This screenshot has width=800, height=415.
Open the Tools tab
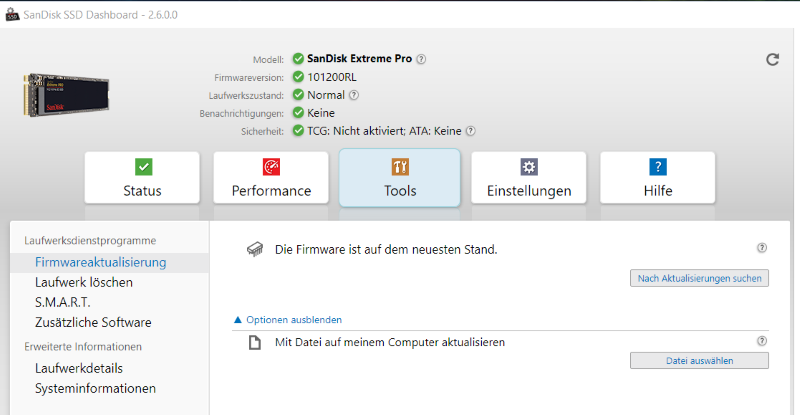pos(400,178)
